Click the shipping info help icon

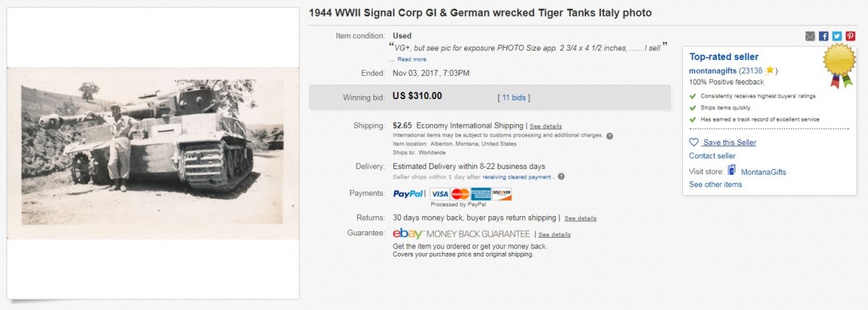[610, 136]
